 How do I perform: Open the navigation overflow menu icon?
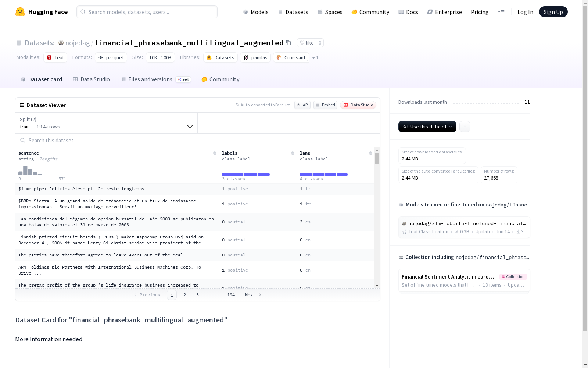pos(501,12)
